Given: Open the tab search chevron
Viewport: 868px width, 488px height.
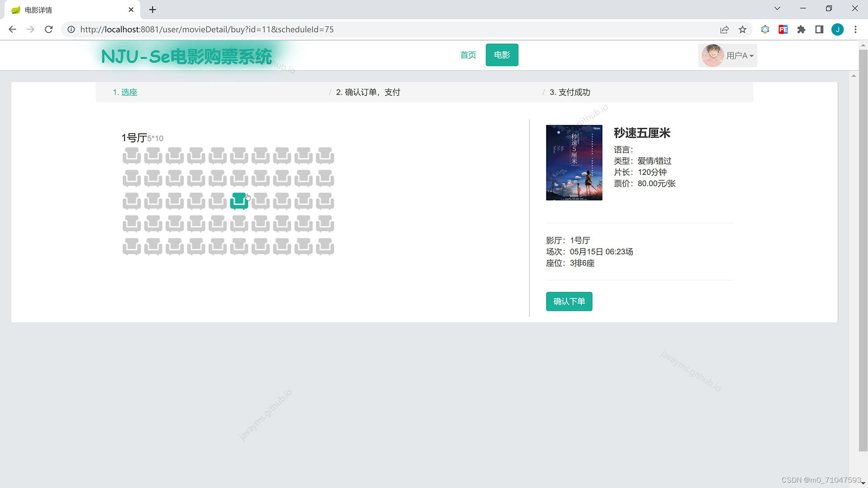Looking at the screenshot, I should (x=777, y=9).
